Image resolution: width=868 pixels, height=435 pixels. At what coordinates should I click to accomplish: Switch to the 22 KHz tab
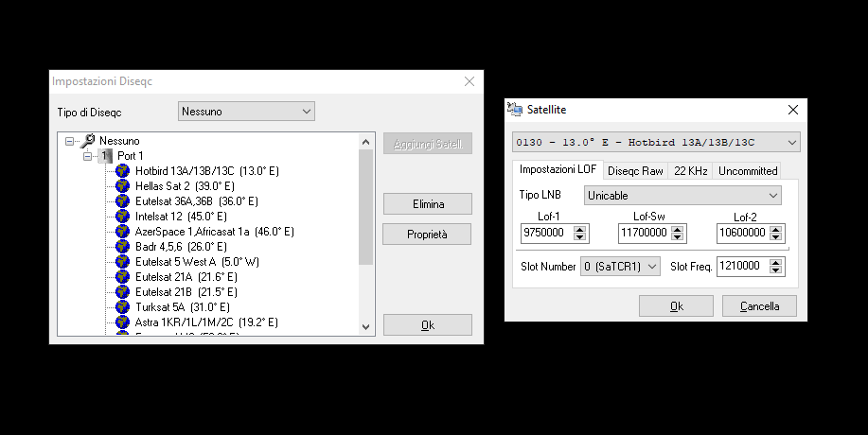690,171
